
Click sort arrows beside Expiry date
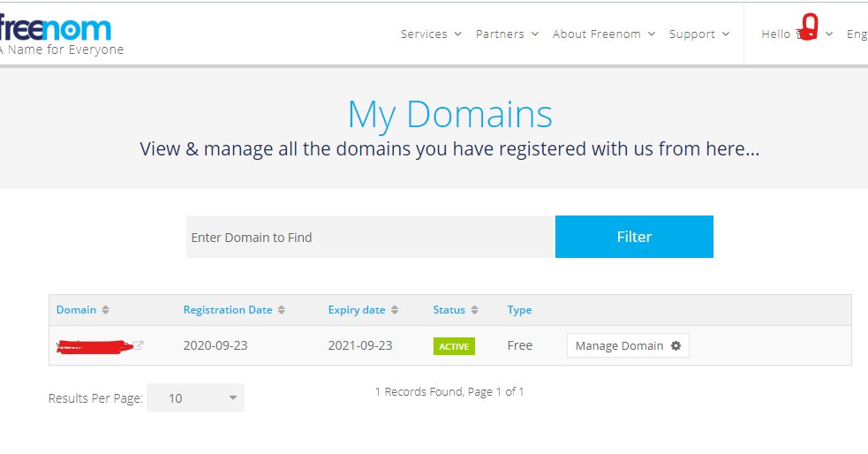pyautogui.click(x=395, y=310)
